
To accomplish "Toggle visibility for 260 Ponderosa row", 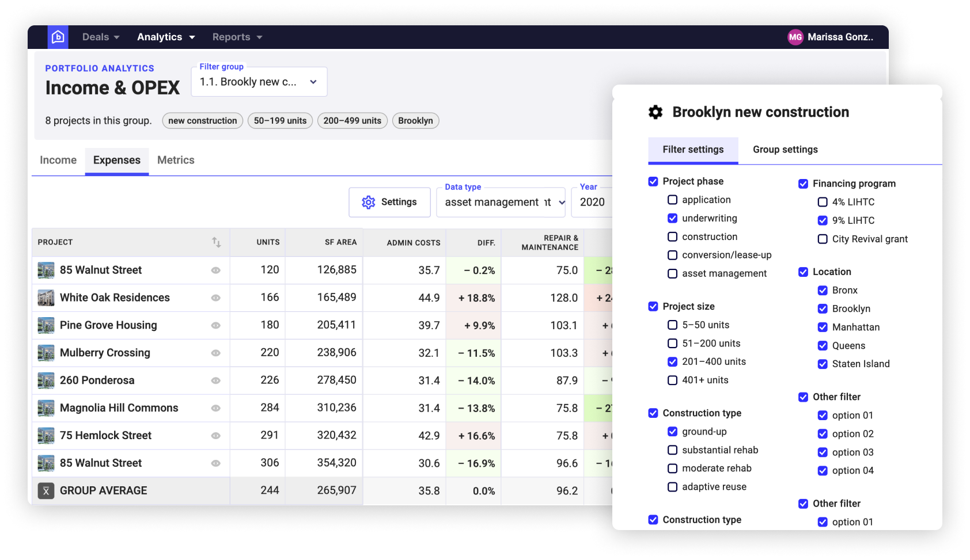I will [215, 380].
